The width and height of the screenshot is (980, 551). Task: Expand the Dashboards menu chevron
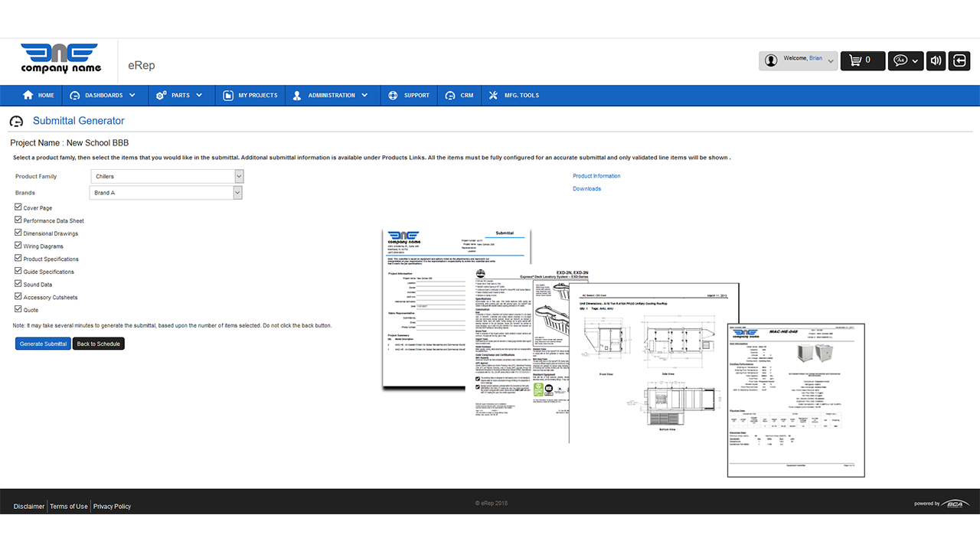tap(132, 96)
